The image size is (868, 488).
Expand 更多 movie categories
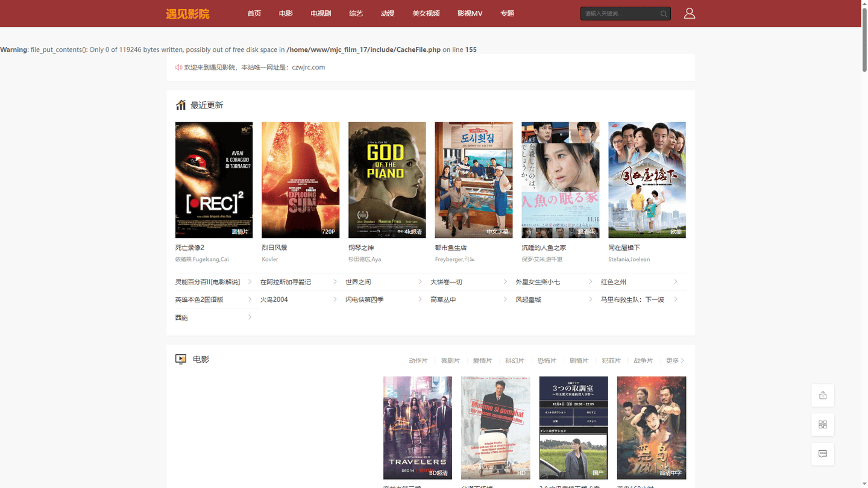point(675,361)
